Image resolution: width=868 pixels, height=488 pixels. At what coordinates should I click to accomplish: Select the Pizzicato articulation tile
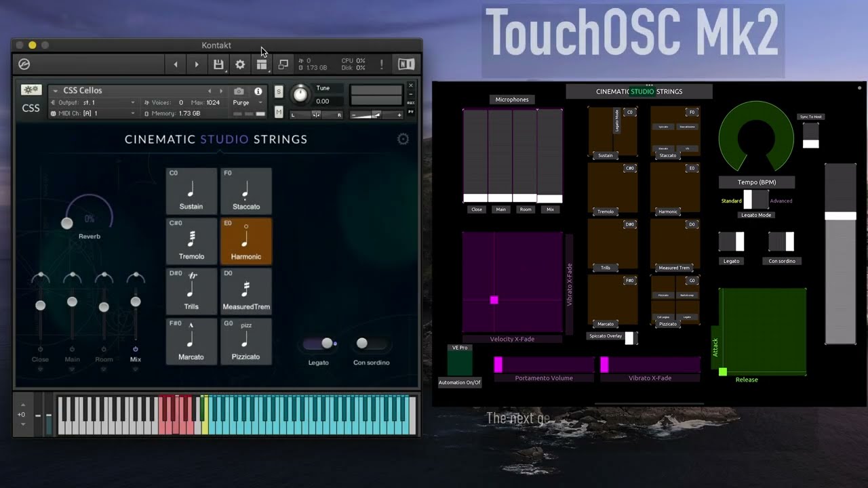(x=246, y=342)
